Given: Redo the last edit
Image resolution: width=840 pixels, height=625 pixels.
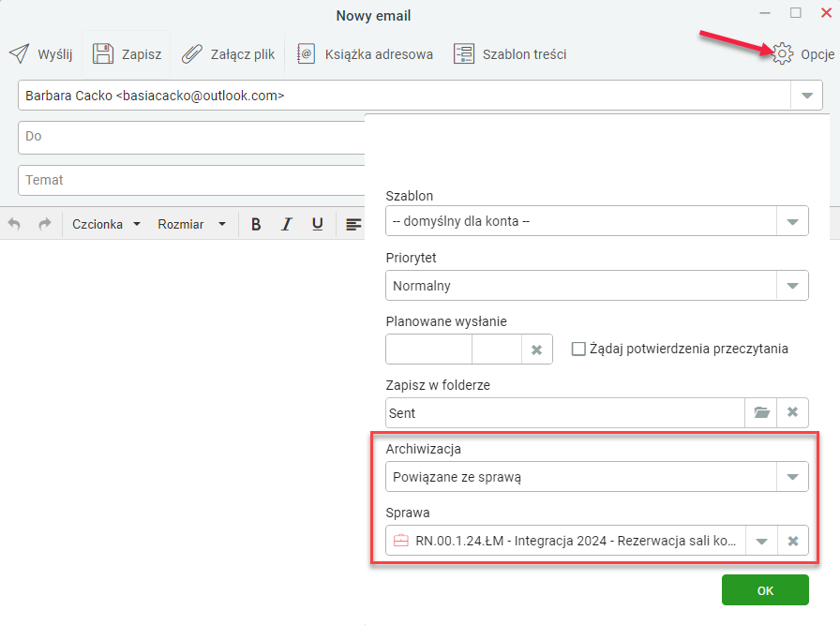Looking at the screenshot, I should [45, 224].
